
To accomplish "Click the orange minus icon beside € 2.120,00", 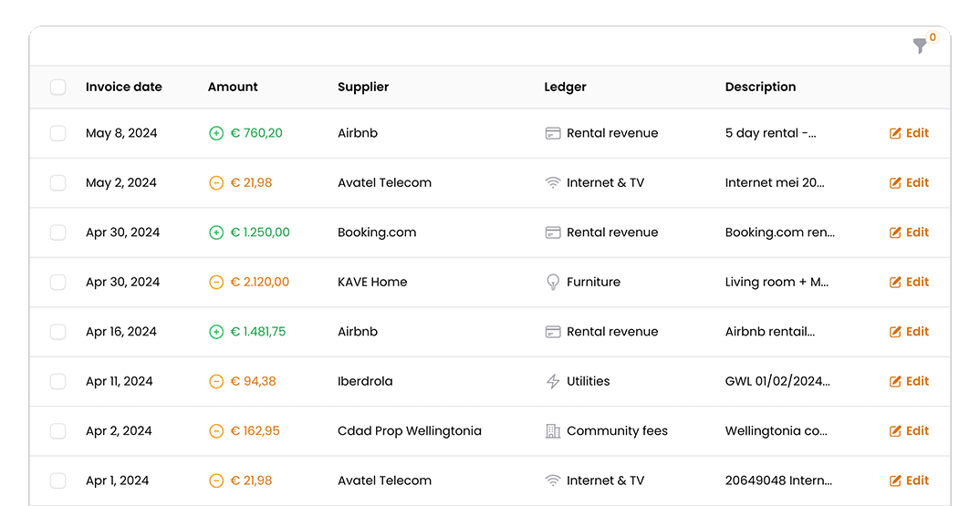I will pos(216,283).
